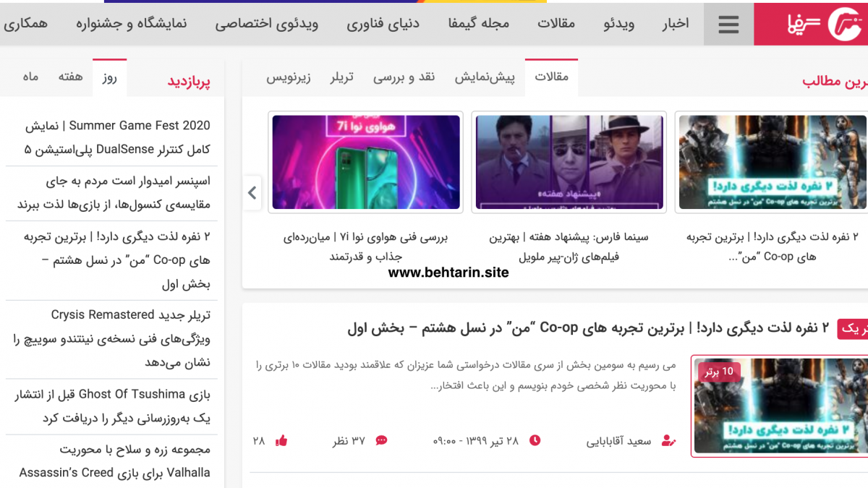Open carousel title بررسی فنی هواوی نوا 7i
Viewport: 868px width, 488px height.
click(x=366, y=247)
